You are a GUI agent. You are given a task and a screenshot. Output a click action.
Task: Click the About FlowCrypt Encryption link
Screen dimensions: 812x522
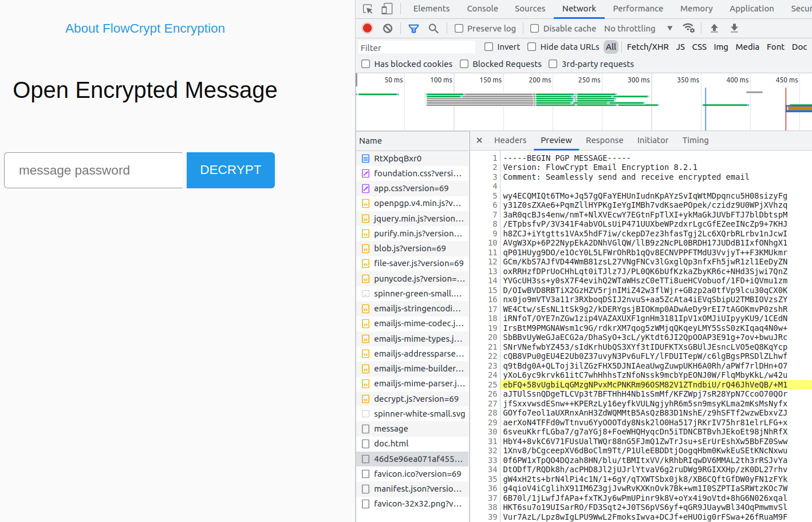[145, 28]
